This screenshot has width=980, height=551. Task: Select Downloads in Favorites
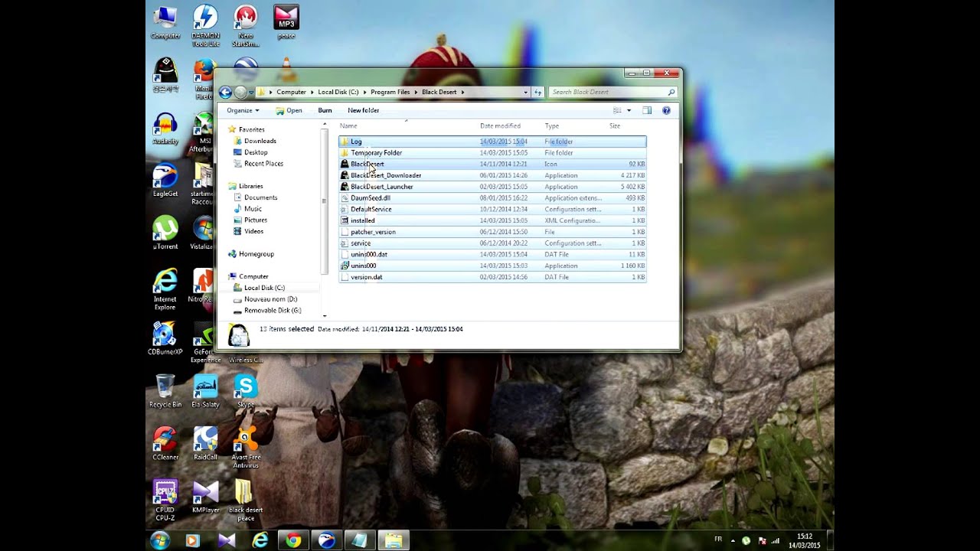click(x=260, y=141)
